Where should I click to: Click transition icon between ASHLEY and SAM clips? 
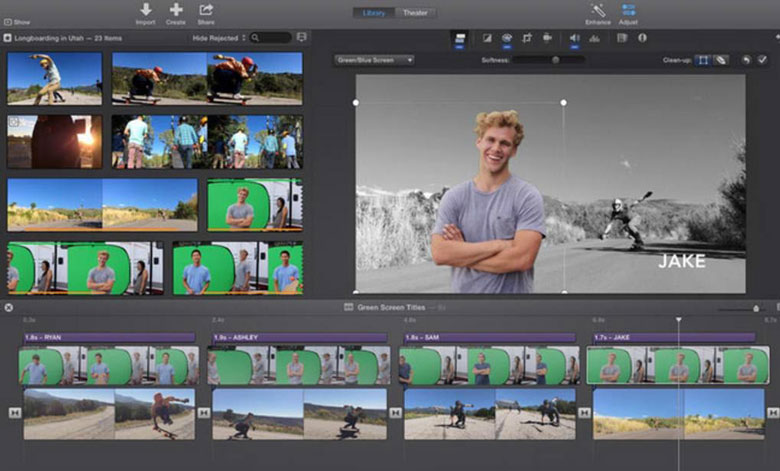(x=395, y=413)
